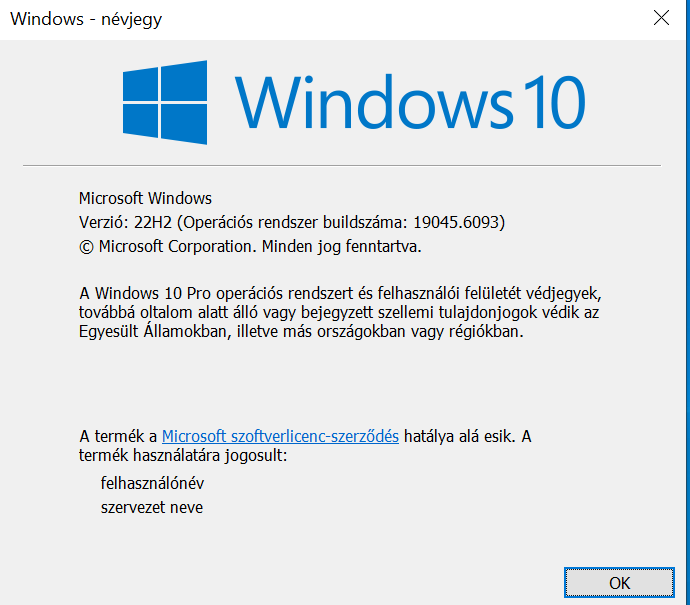
Task: Click the 'A Windows 10 Pro operációs' paragraph
Action: pos(340,312)
